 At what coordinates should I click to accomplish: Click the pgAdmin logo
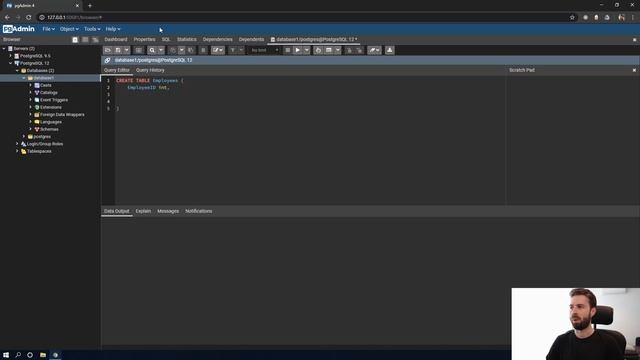(18, 29)
